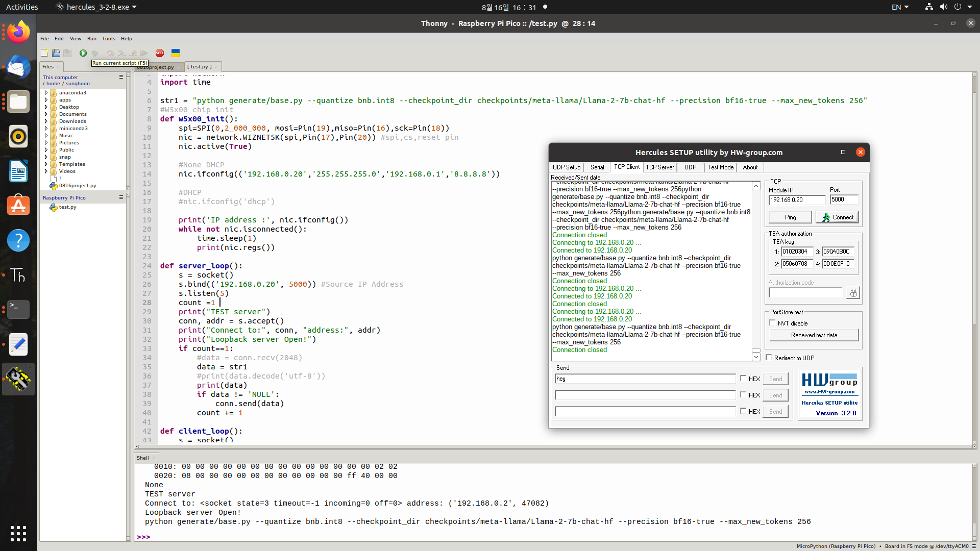The height and width of the screenshot is (551, 980).
Task: Select 0816project.py in file tree
Action: pyautogui.click(x=77, y=186)
